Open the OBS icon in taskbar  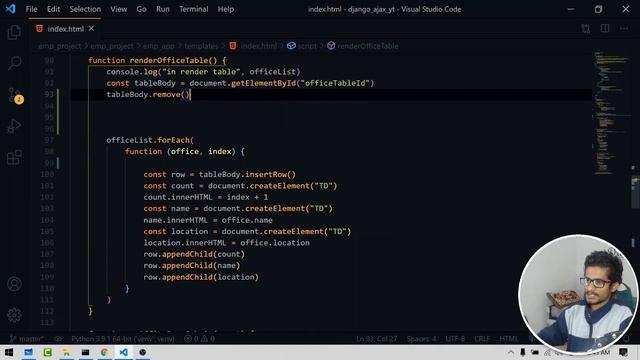tap(142, 352)
